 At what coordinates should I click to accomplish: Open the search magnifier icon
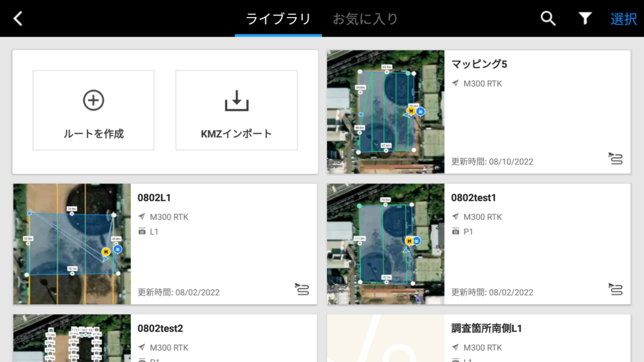click(x=548, y=19)
